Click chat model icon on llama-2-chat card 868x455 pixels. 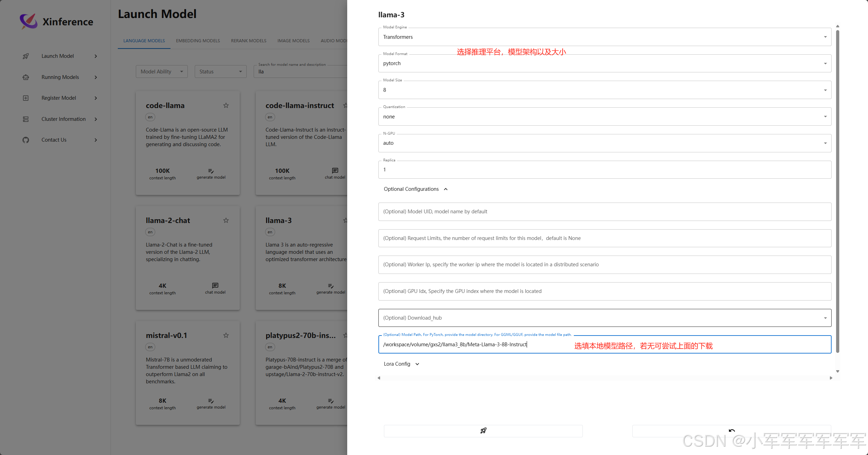(215, 285)
